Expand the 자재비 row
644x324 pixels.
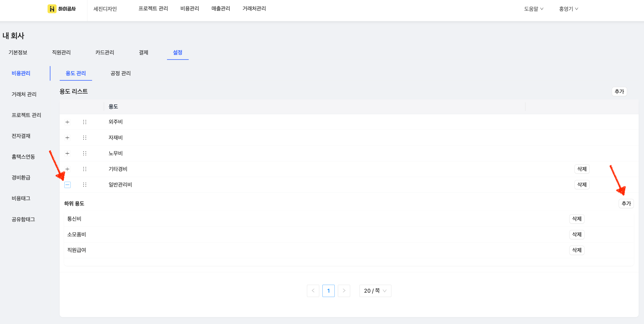click(x=67, y=138)
